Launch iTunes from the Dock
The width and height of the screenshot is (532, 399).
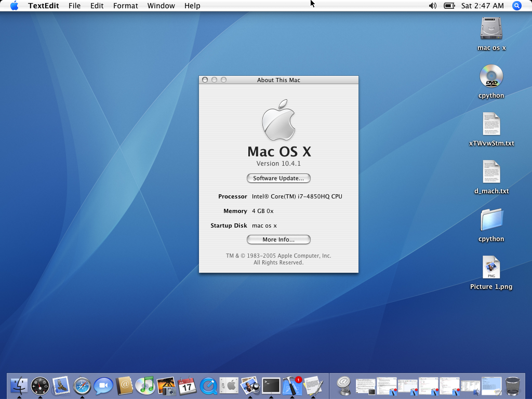coord(145,386)
